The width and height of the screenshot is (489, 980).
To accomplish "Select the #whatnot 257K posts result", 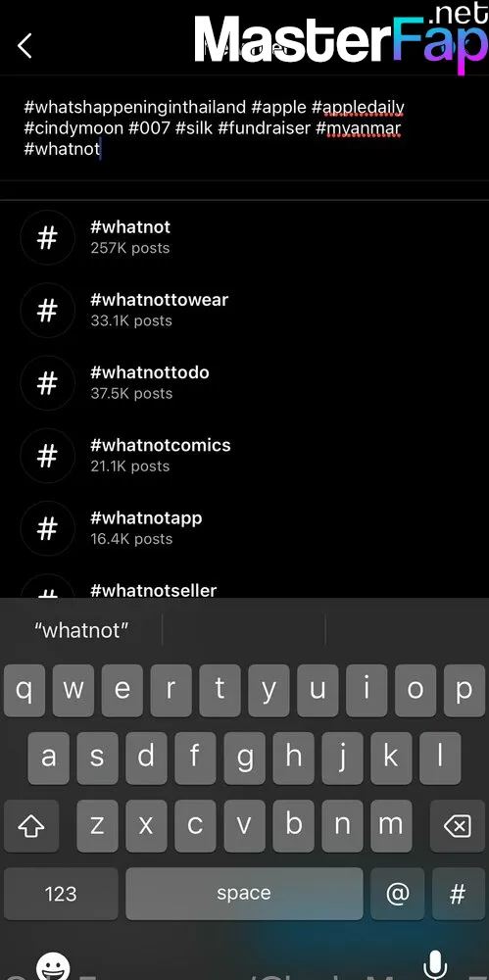I will coord(245,237).
